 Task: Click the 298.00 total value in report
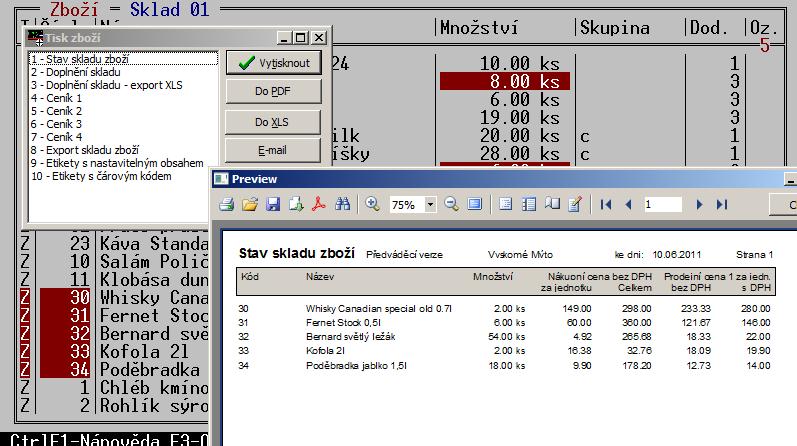(x=636, y=309)
